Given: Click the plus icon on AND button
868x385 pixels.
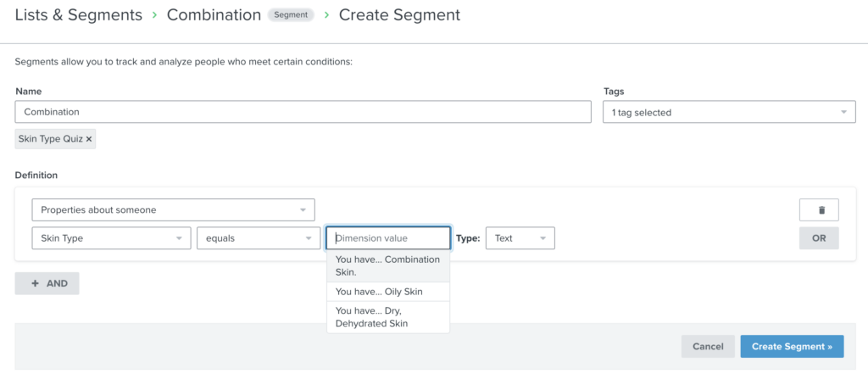Looking at the screenshot, I should (x=36, y=283).
